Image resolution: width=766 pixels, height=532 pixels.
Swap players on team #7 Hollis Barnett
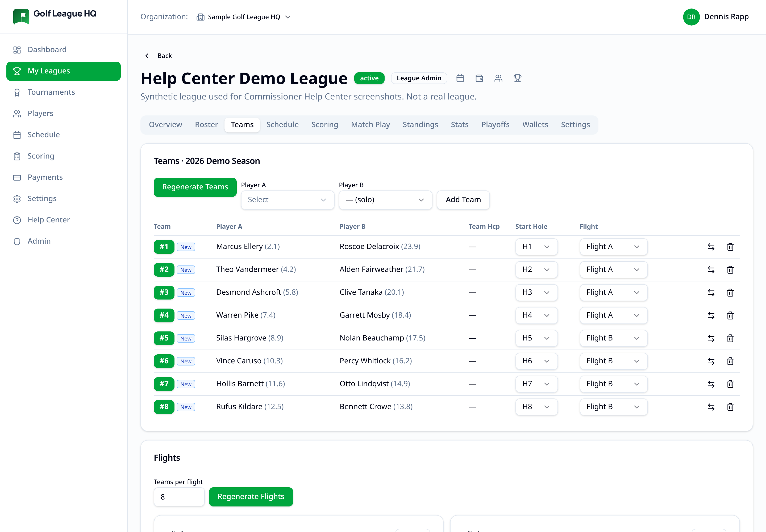711,384
